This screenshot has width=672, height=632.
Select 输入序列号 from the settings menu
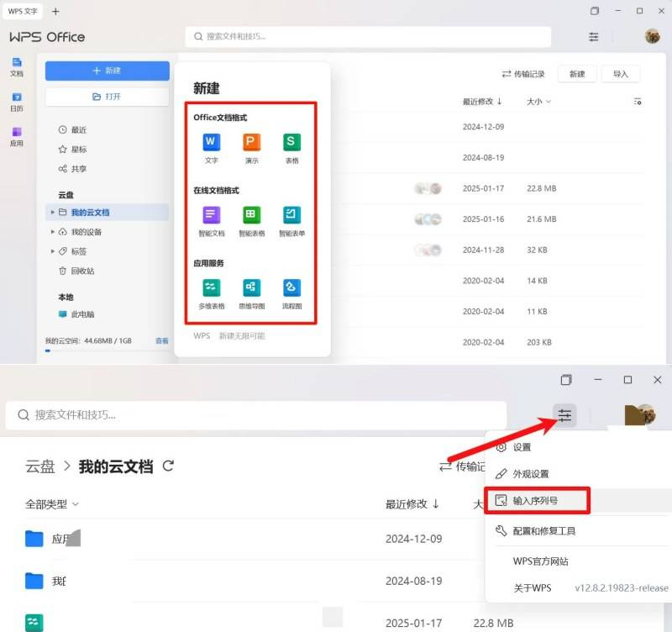point(536,500)
